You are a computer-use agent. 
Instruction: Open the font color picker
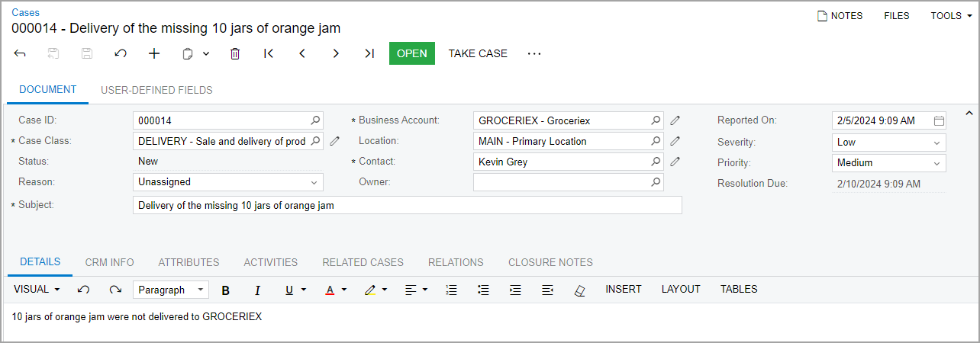click(335, 290)
